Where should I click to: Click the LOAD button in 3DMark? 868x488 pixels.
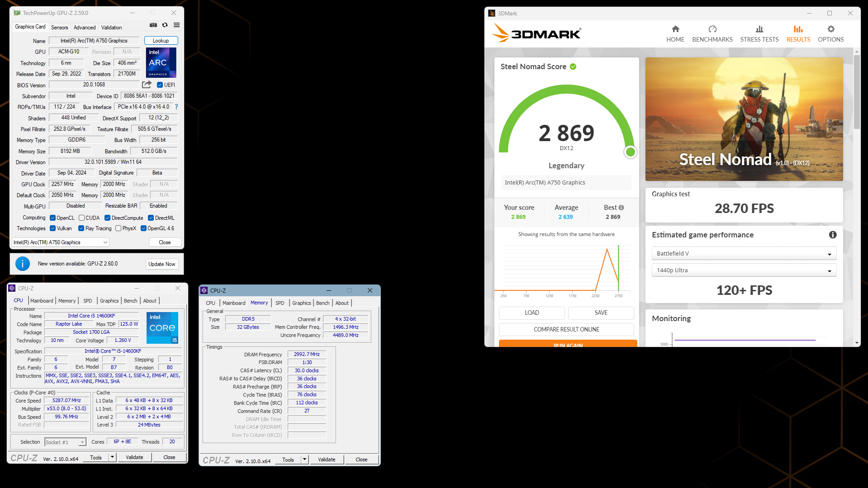(x=531, y=313)
